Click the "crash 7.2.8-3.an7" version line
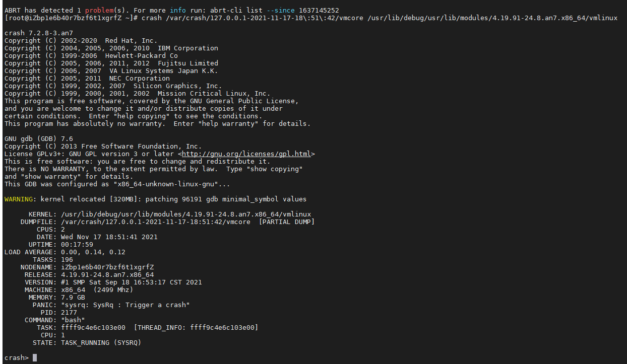The width and height of the screenshot is (627, 364). pyautogui.click(x=38, y=33)
